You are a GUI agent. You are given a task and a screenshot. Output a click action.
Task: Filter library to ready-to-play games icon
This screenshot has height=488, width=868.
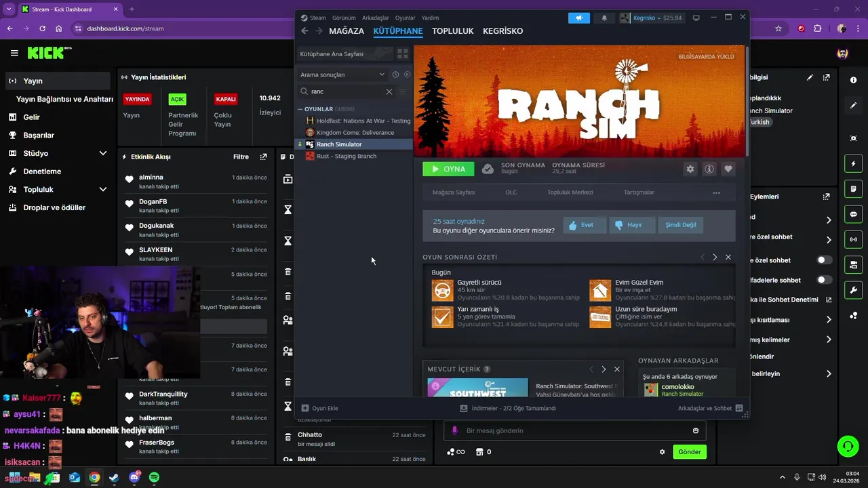(407, 75)
